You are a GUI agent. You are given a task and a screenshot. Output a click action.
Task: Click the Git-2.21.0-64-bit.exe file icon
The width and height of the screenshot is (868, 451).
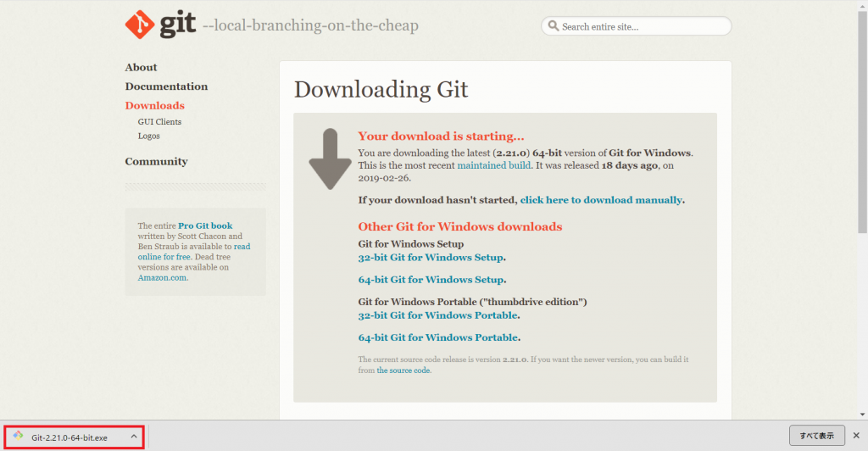pyautogui.click(x=18, y=436)
